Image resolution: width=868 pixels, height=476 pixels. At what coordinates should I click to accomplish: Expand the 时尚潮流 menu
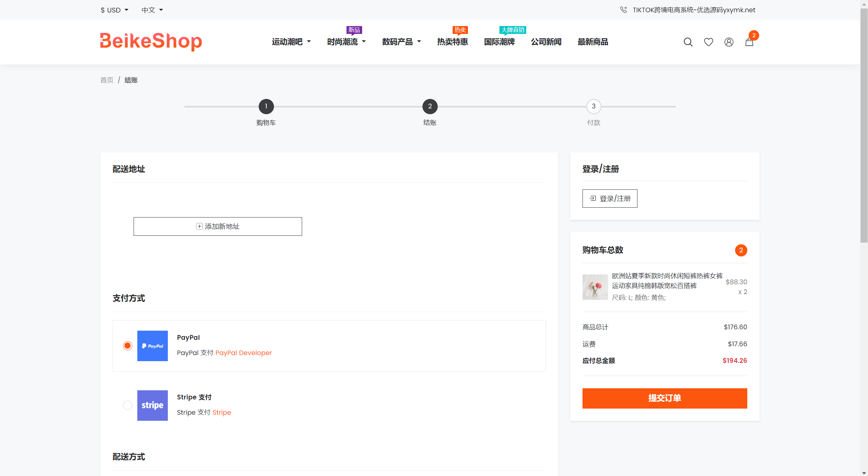(x=346, y=42)
